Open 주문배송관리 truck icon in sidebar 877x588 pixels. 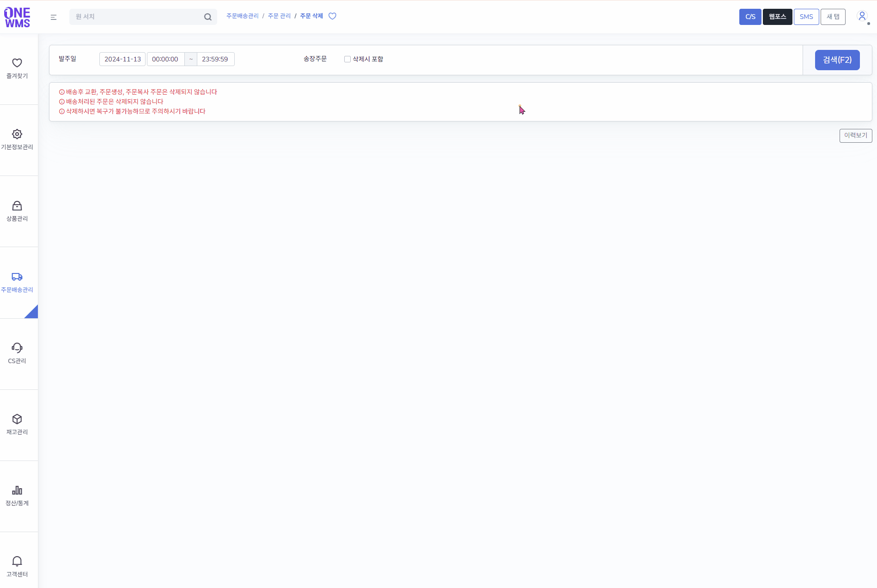click(17, 277)
